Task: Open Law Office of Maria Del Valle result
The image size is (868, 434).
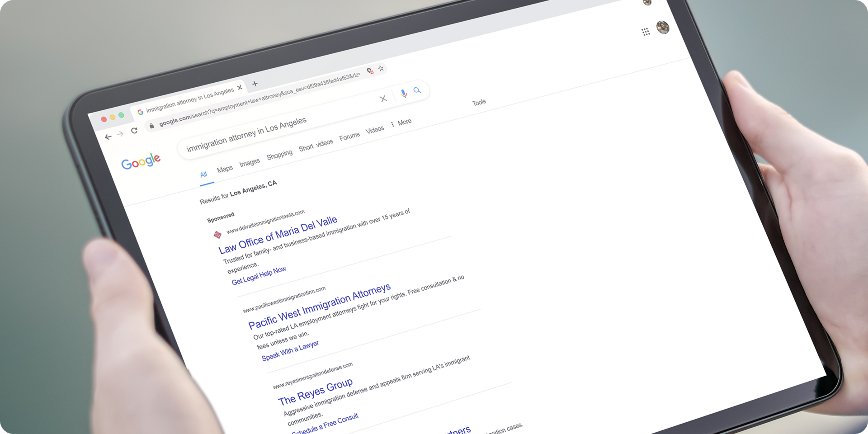Action: (x=278, y=235)
